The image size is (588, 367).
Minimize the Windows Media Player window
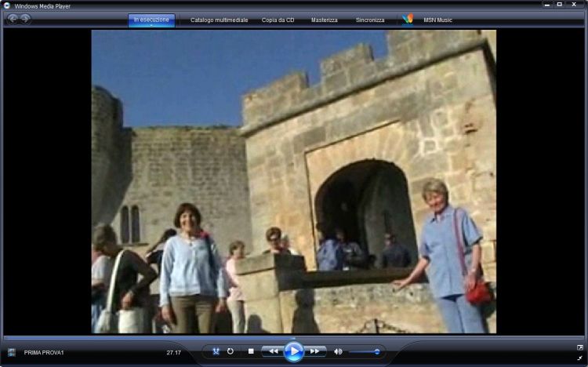[x=546, y=5]
